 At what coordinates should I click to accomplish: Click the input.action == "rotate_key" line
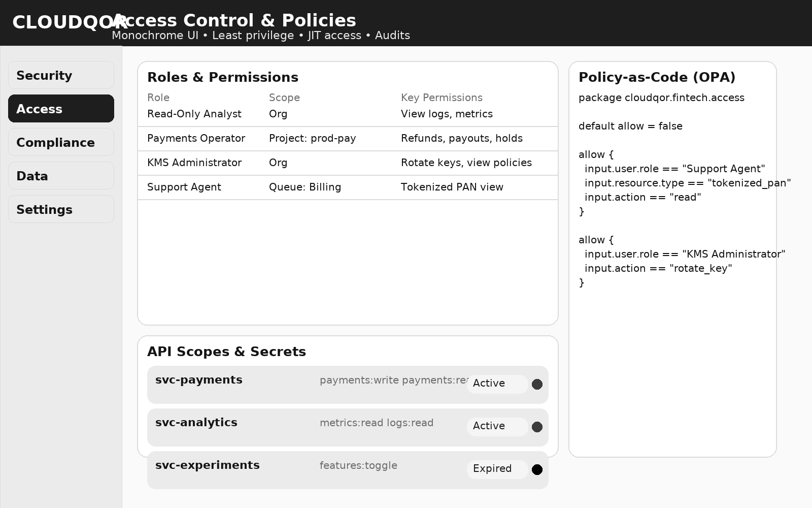(658, 268)
